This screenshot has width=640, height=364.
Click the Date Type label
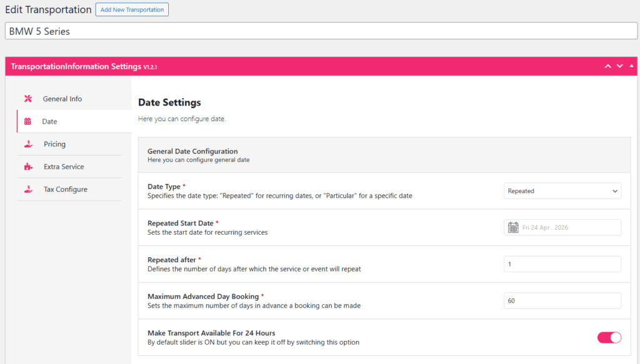(164, 186)
